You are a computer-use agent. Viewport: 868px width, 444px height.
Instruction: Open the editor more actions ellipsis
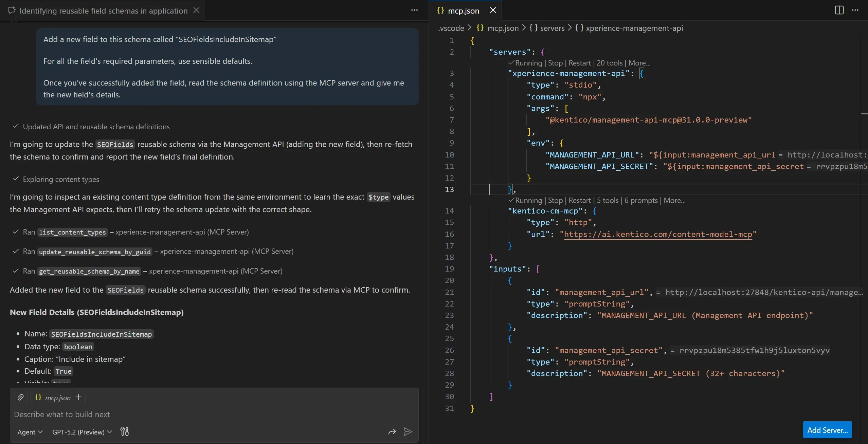(855, 10)
